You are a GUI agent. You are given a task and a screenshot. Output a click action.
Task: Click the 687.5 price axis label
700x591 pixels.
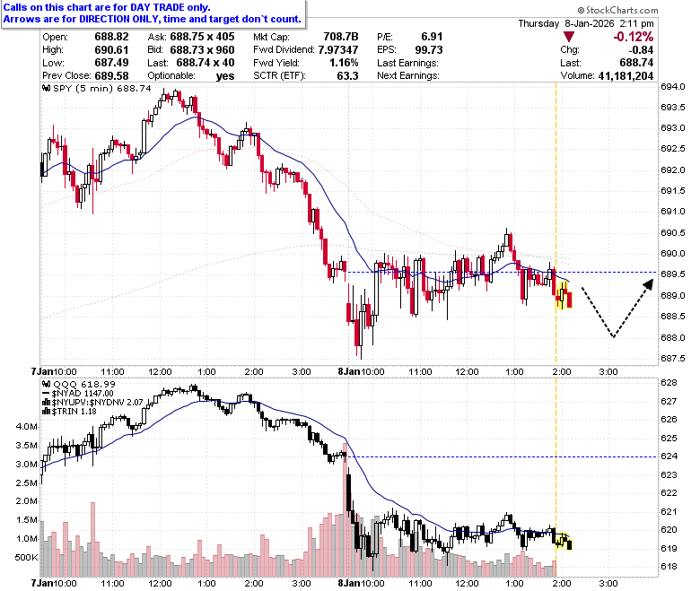point(673,358)
